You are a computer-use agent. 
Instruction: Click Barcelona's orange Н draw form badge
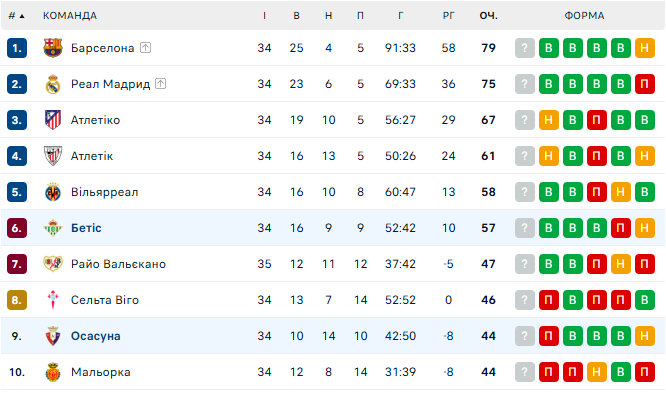coord(645,48)
